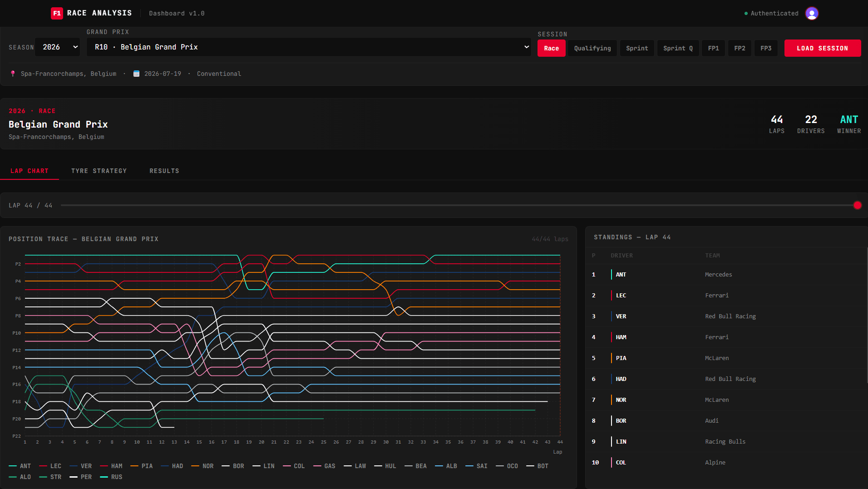Click the RACE ANALYSIS title
The image size is (868, 489).
click(x=99, y=13)
